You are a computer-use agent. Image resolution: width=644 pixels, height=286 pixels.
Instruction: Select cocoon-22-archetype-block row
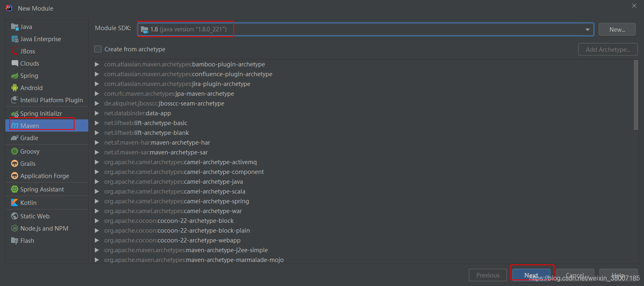pos(363,221)
